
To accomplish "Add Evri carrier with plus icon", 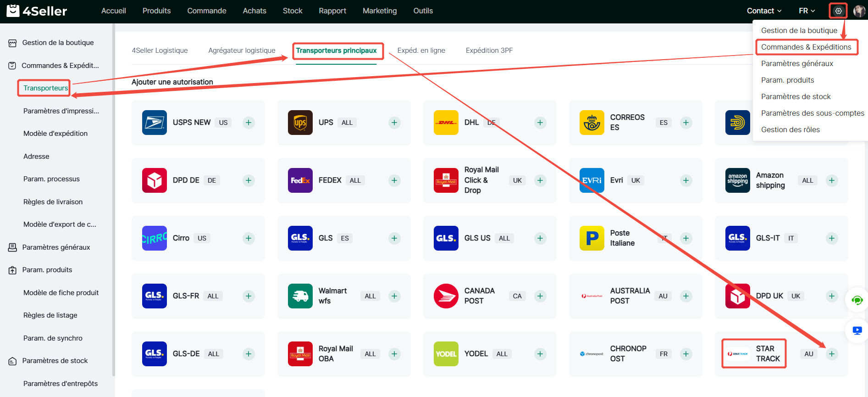I will [686, 180].
